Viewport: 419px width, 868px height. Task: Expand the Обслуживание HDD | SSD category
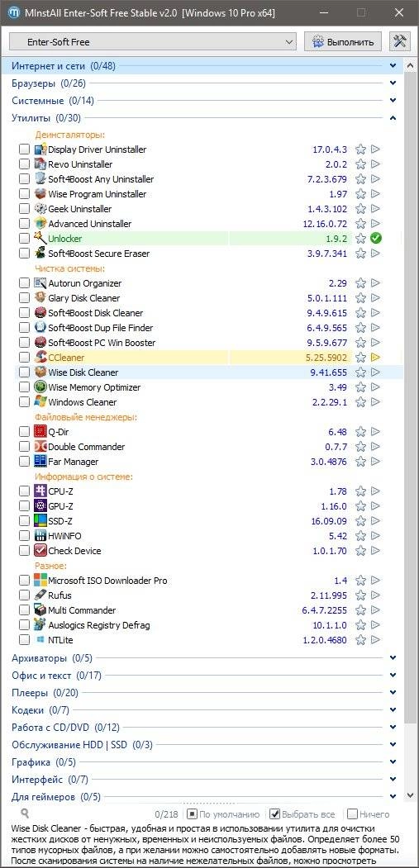coord(393,745)
